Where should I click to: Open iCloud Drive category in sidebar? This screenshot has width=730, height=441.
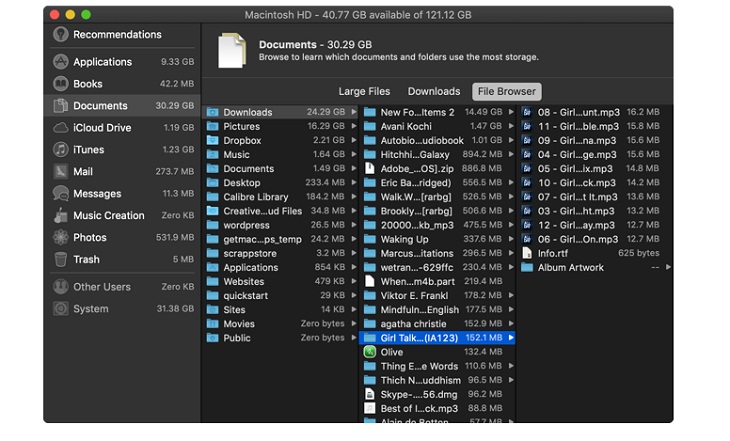click(x=123, y=128)
